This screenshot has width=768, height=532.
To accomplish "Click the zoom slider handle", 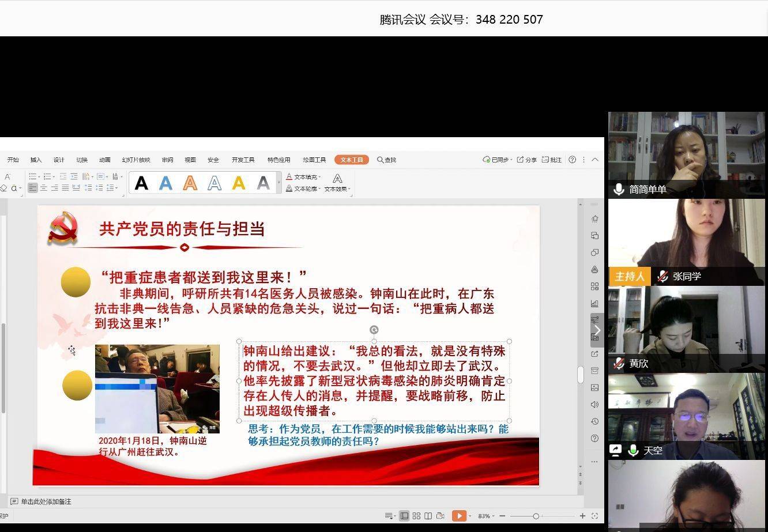I will [x=536, y=516].
